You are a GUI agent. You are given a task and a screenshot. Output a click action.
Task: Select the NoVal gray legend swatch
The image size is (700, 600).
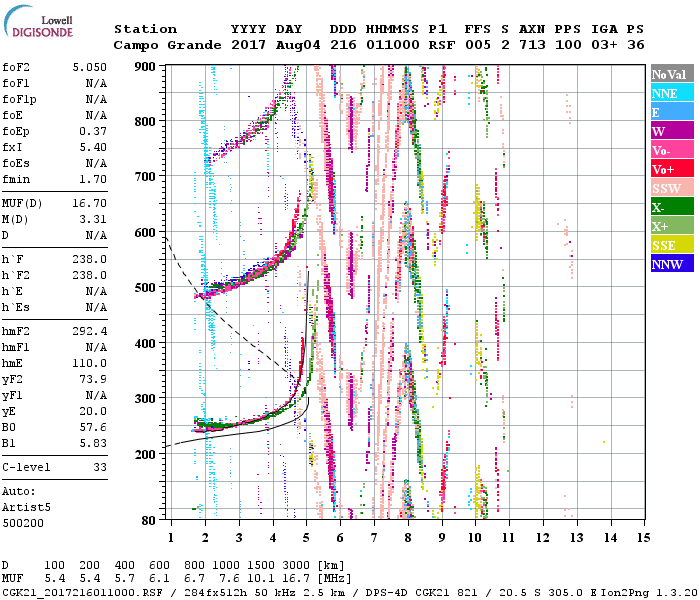point(671,75)
